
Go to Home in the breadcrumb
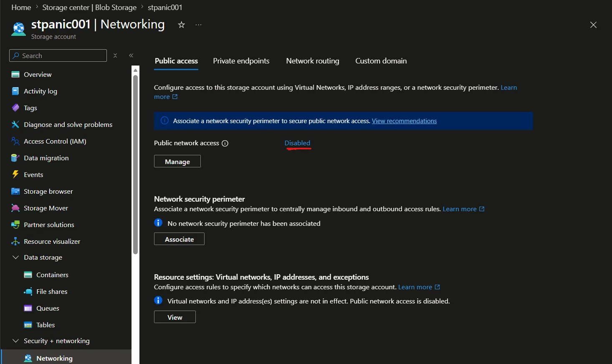[21, 8]
